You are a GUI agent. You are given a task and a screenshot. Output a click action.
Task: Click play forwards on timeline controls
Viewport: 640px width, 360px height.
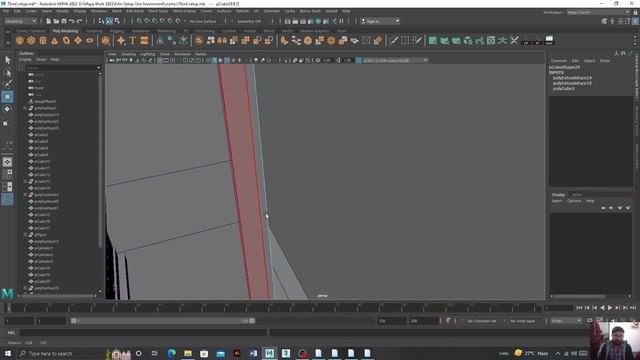[610, 308]
